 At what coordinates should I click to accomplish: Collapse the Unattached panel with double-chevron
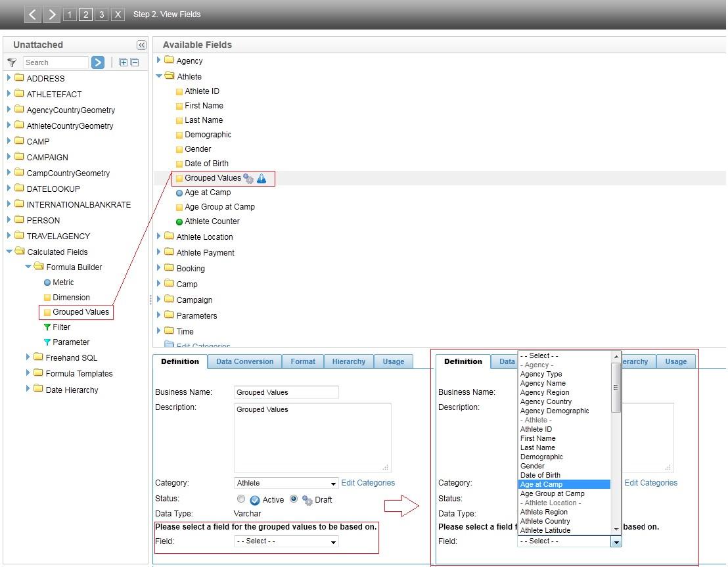tap(141, 45)
